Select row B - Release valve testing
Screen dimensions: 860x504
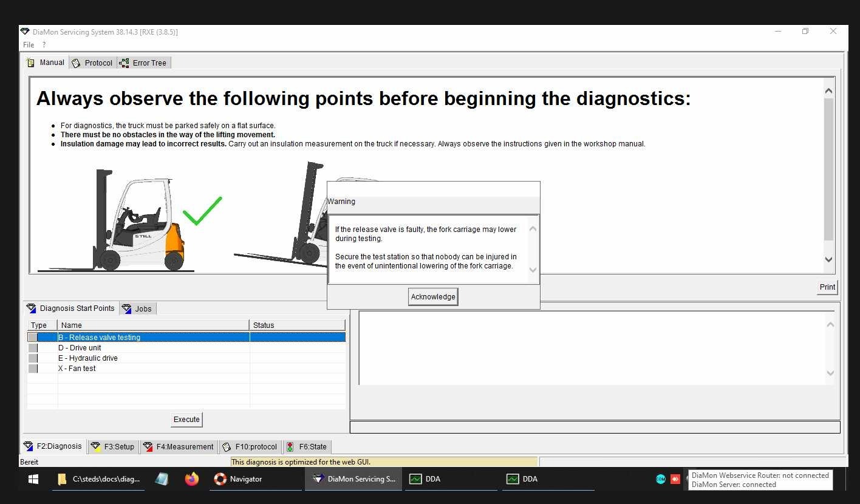pos(186,337)
